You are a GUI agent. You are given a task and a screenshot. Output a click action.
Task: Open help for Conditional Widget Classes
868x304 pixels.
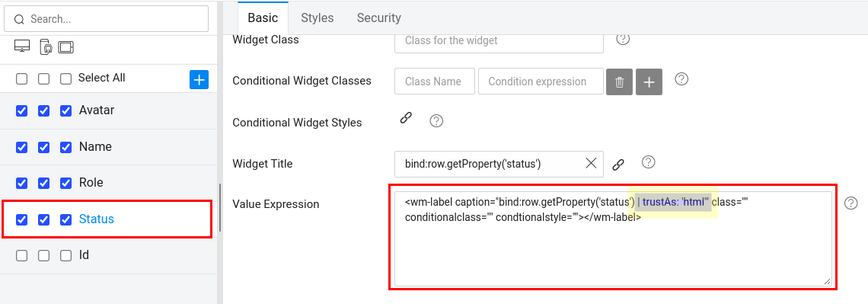[x=681, y=79]
